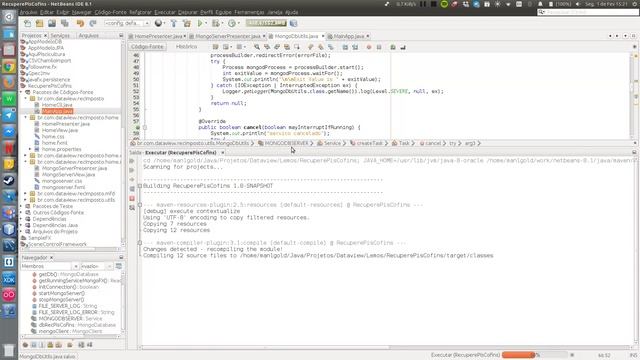Toggle Bookmark in editor toolbar
The image size is (640, 360).
(331, 47)
